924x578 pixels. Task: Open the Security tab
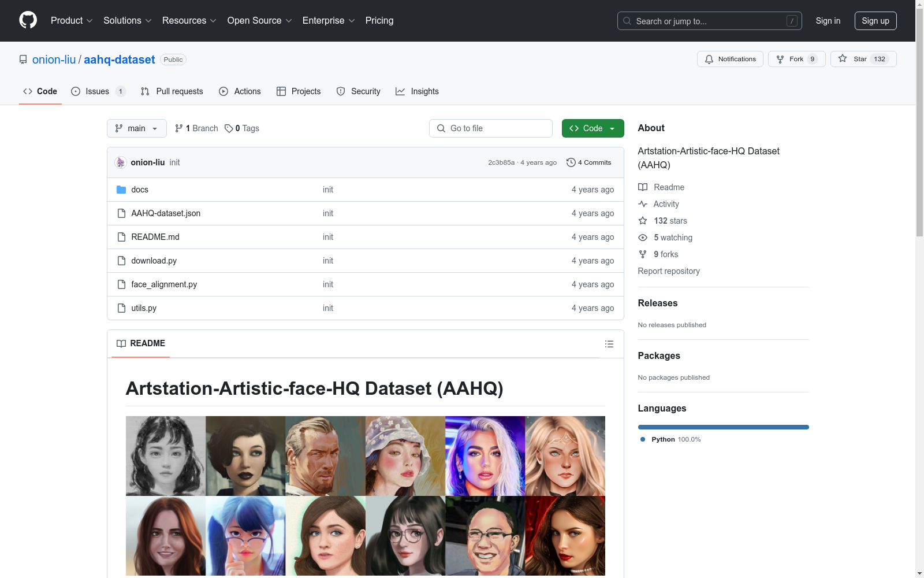pyautogui.click(x=358, y=91)
